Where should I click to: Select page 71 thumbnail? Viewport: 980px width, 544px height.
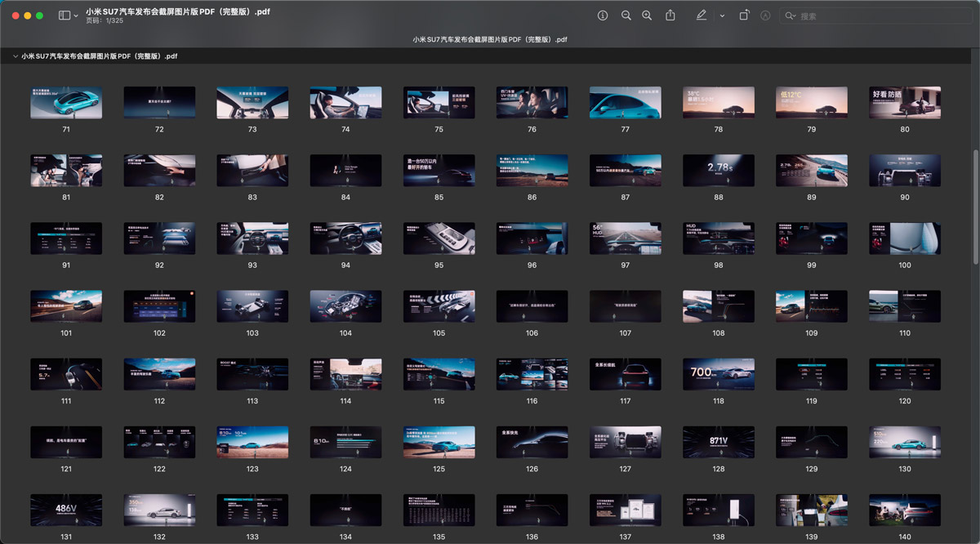66,102
